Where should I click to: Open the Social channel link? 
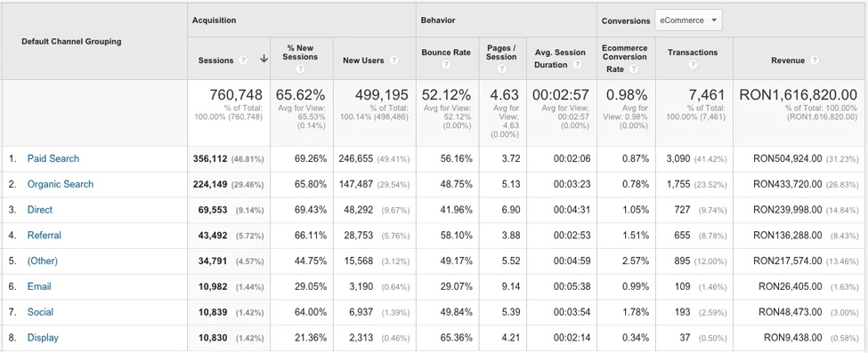coord(40,312)
